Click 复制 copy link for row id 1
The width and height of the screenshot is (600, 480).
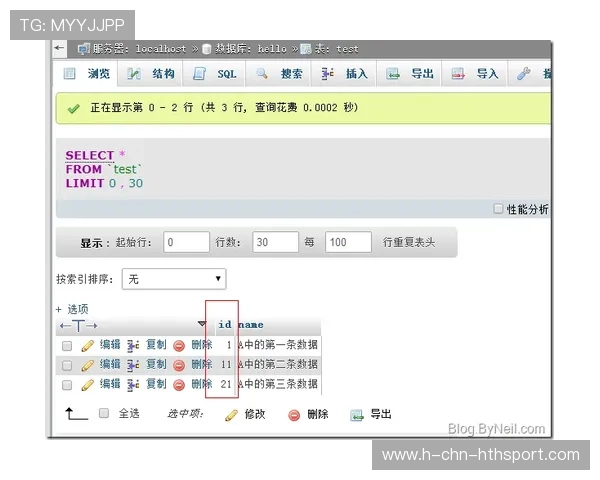click(156, 344)
